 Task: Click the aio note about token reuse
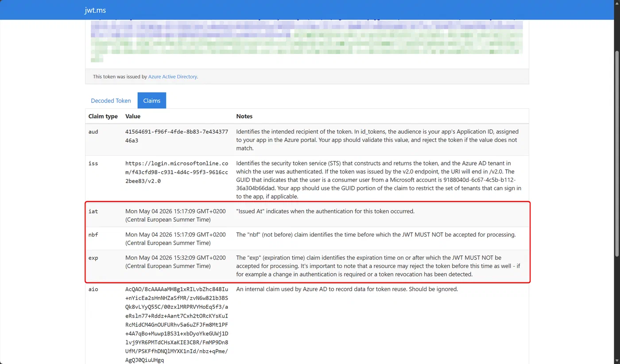click(347, 289)
